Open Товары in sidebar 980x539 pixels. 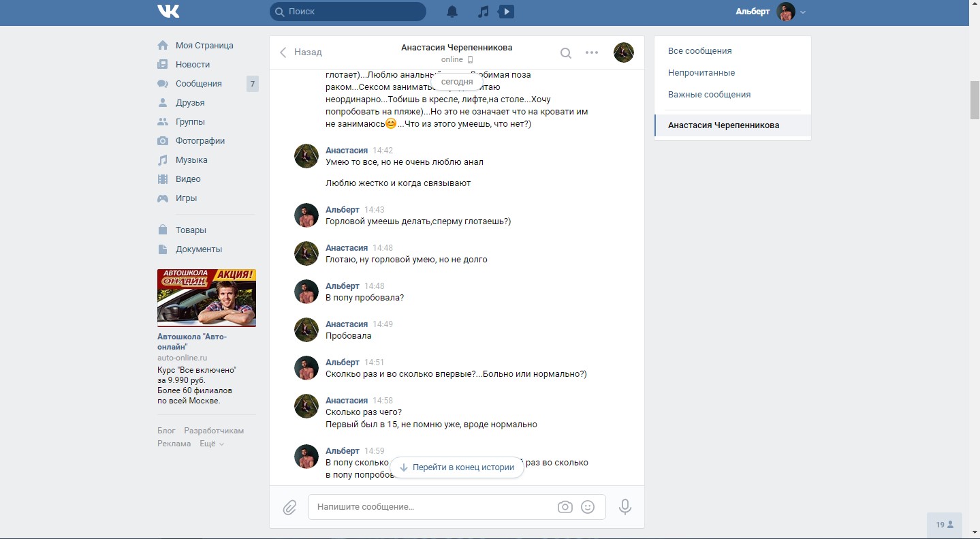191,230
